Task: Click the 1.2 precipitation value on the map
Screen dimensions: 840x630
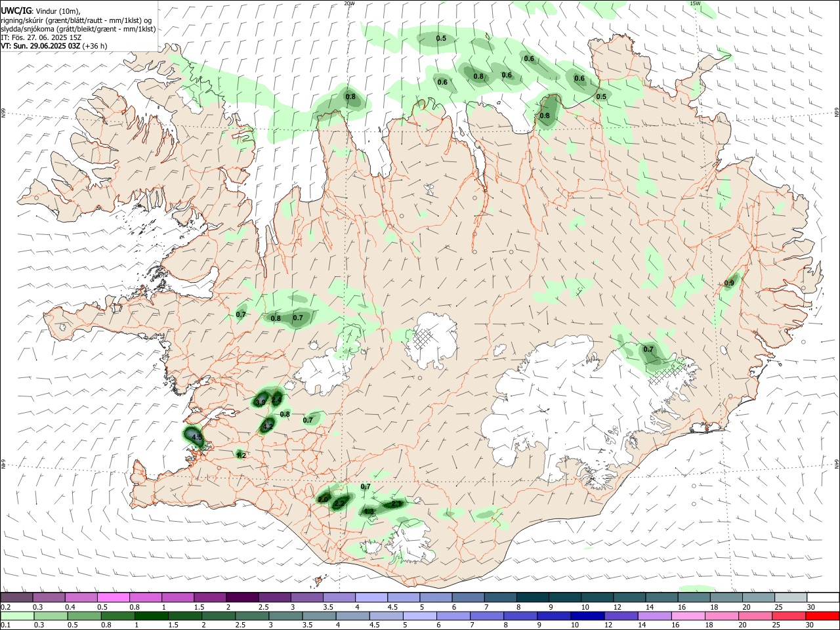Action: [x=241, y=455]
